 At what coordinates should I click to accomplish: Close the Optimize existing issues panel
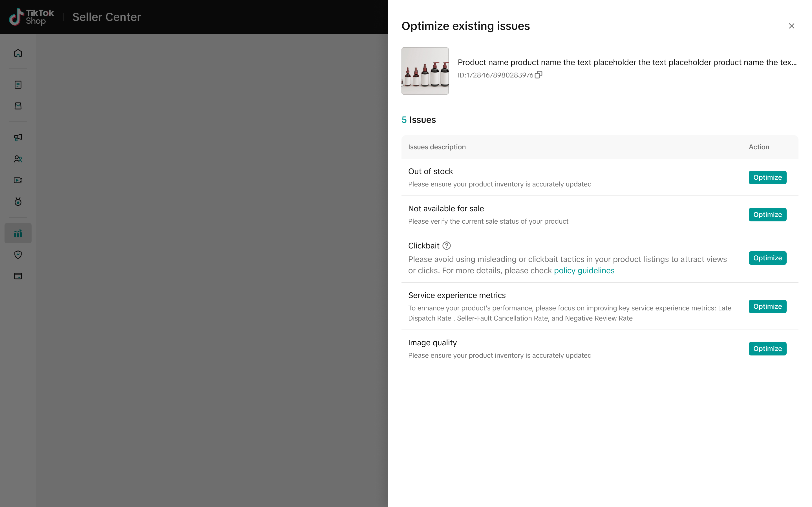coord(791,26)
